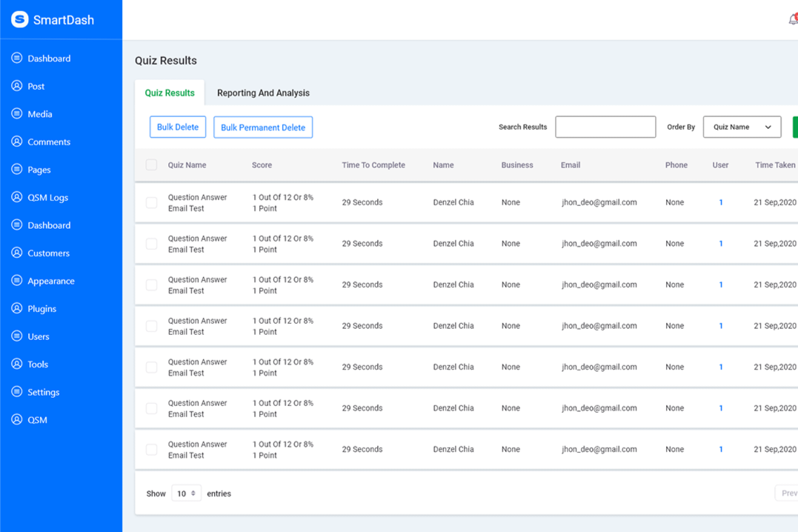Toggle the select-all checkbox in table header
798x532 pixels.
151,165
